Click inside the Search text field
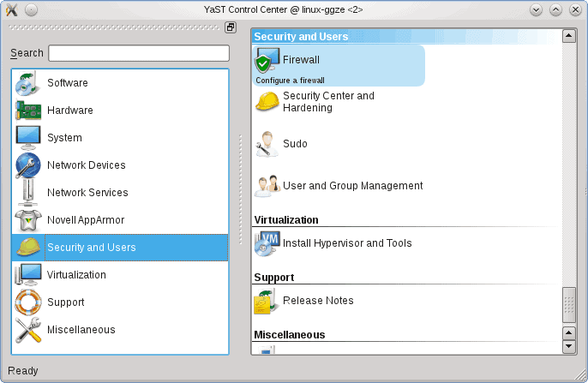The width and height of the screenshot is (588, 383). (x=138, y=53)
